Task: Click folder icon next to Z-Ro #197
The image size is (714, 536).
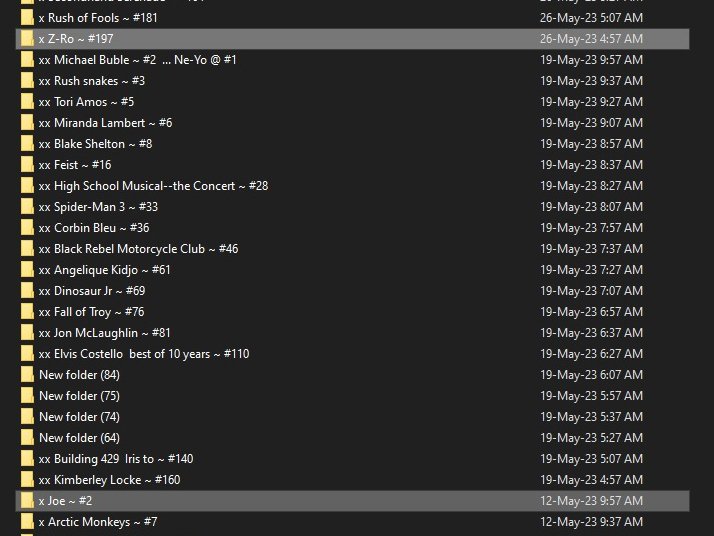Action: pyautogui.click(x=26, y=39)
